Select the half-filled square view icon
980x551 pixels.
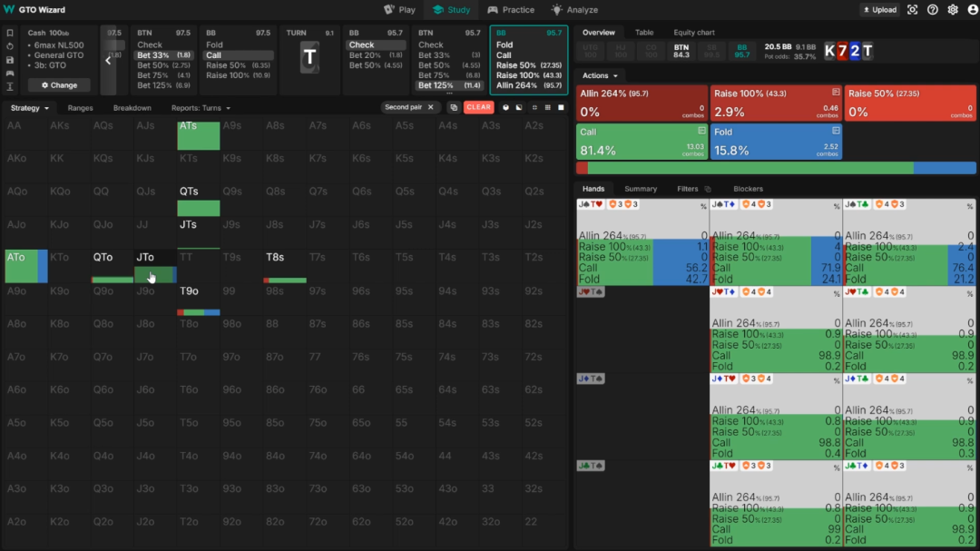(x=519, y=108)
